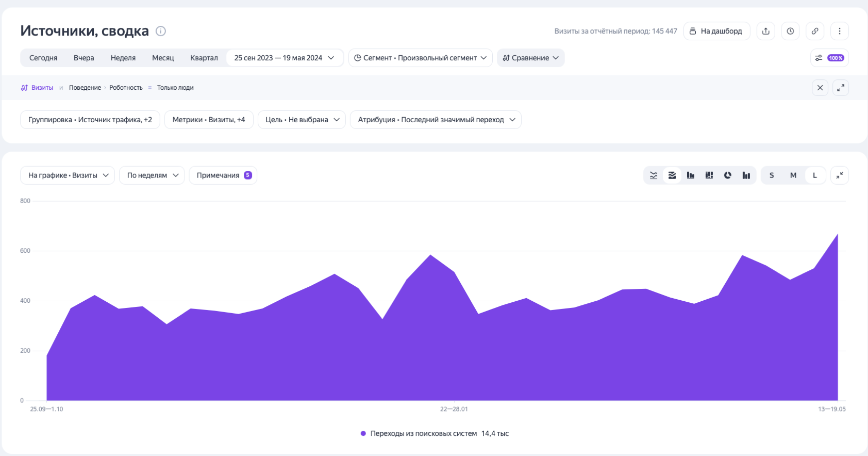Switch chart to line graph view

(x=654, y=175)
